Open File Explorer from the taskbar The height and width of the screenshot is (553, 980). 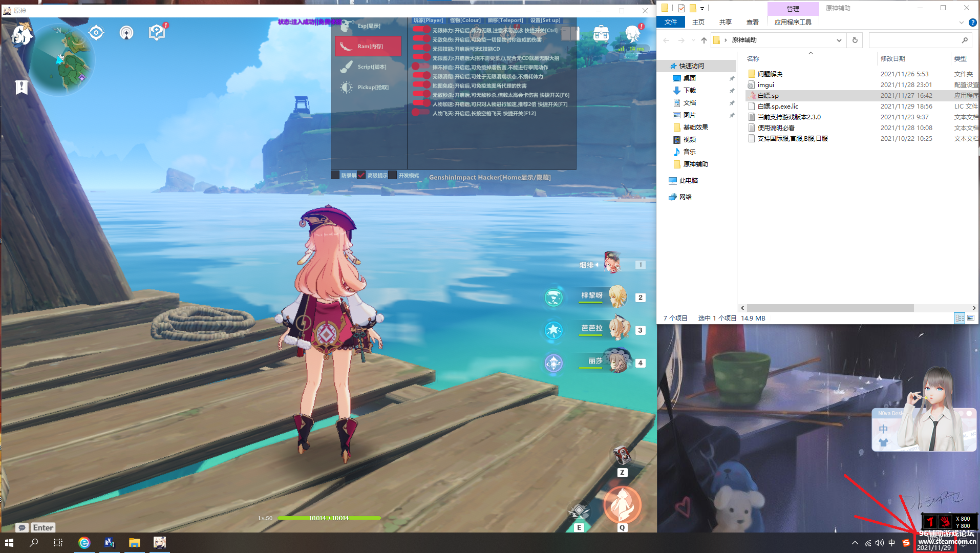[x=134, y=543]
